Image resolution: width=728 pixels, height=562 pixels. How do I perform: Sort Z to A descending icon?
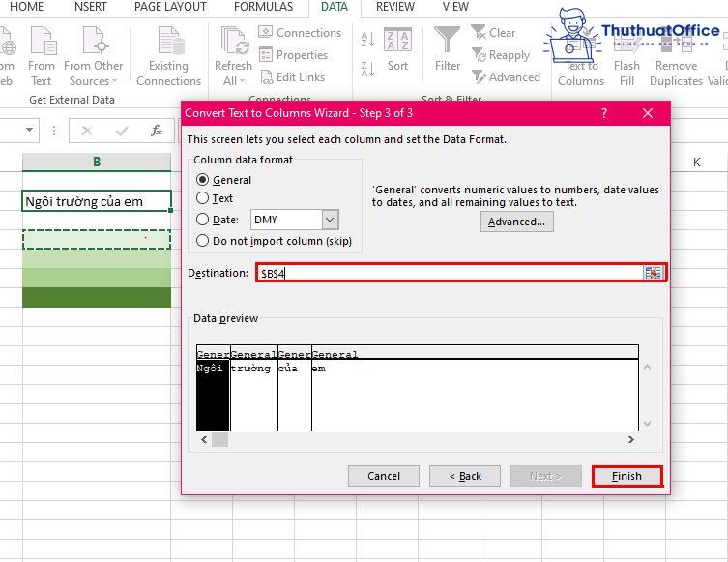367,69
